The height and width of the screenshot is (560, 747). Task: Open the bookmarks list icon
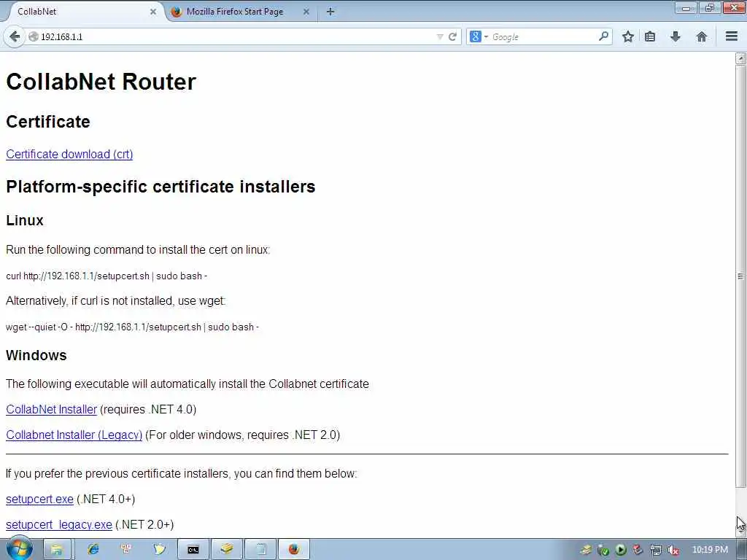(x=650, y=36)
